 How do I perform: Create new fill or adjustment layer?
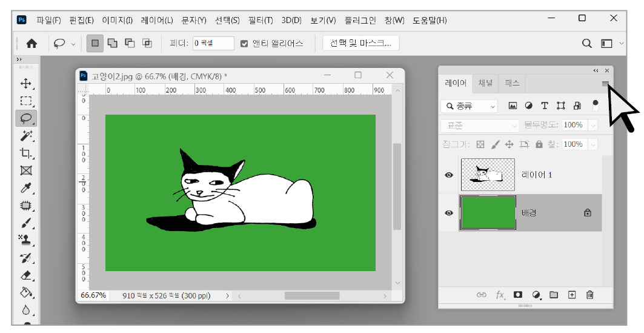(536, 295)
